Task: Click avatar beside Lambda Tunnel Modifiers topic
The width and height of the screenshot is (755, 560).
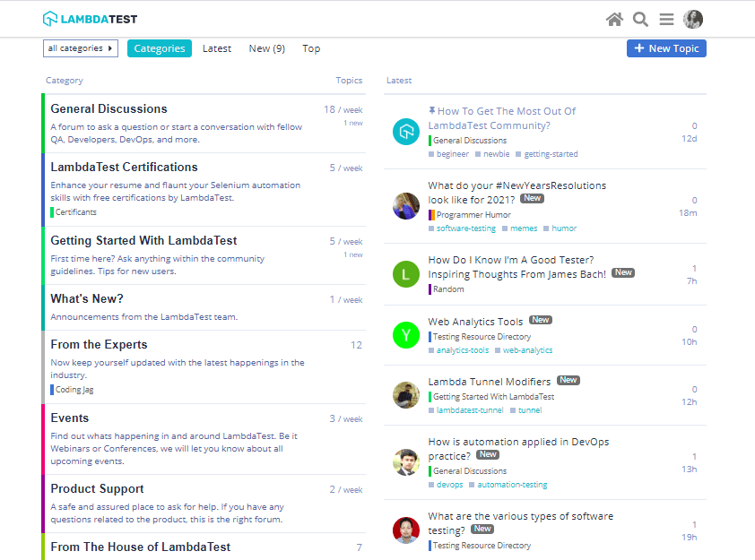Action: (406, 395)
